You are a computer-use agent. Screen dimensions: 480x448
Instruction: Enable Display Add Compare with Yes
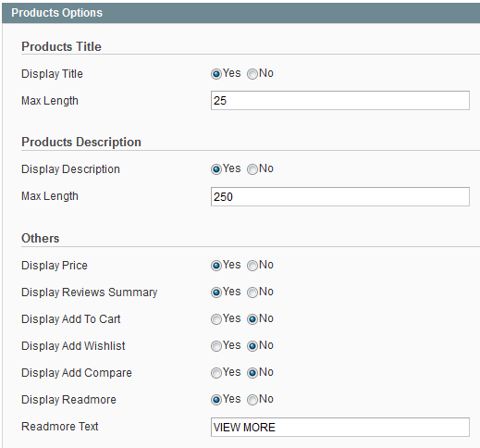tap(216, 373)
